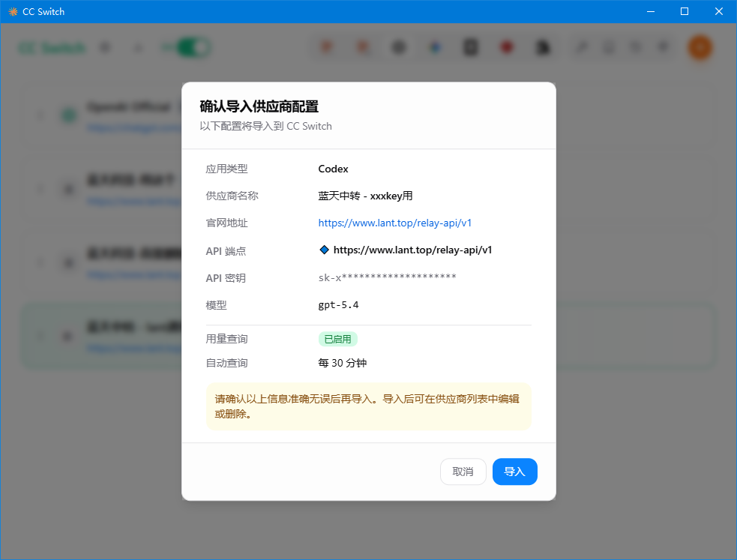
Task: Click the 自动查询 field label
Action: pyautogui.click(x=226, y=363)
